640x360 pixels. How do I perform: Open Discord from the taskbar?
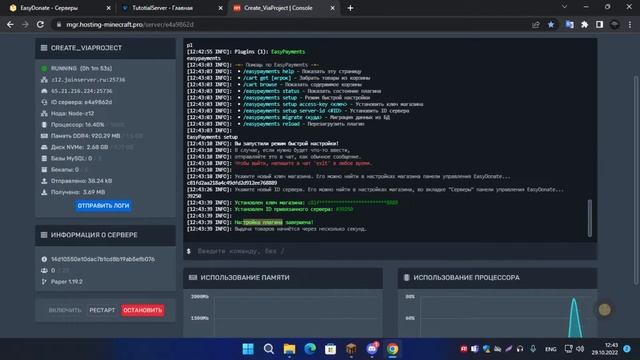(372, 349)
